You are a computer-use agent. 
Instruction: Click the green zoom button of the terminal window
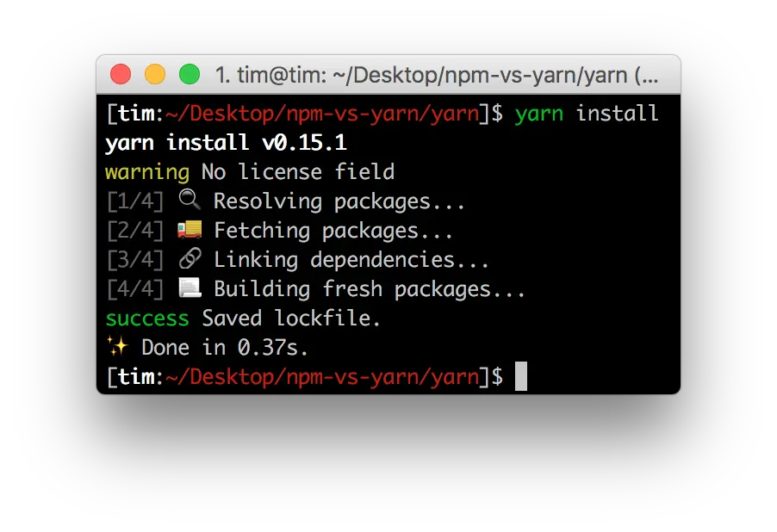189,74
